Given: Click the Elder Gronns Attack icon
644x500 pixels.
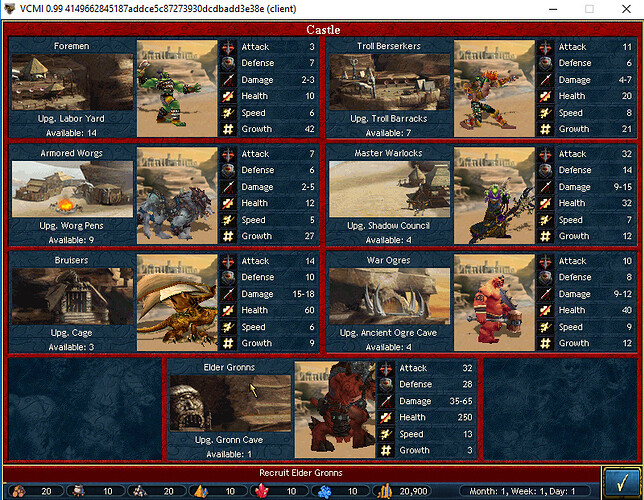Looking at the screenshot, I should (x=386, y=369).
